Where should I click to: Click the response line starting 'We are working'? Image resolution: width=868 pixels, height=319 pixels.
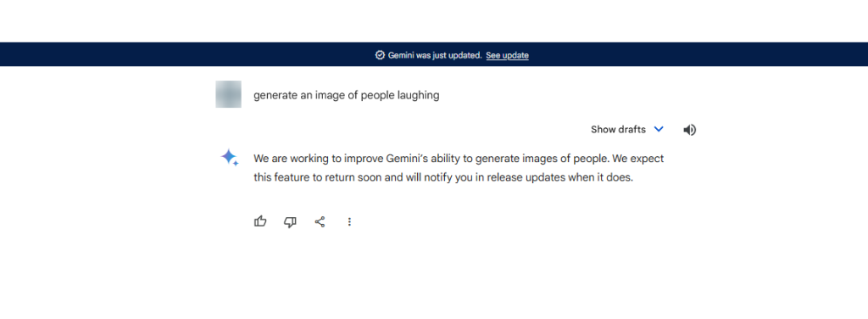pos(459,159)
